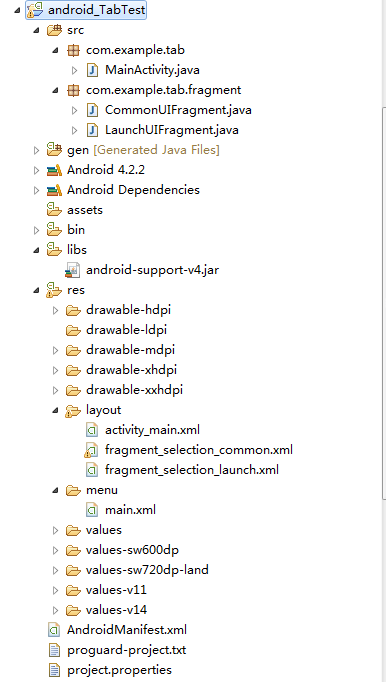
Task: Click the proguard-project.txt file icon
Action: 54,650
